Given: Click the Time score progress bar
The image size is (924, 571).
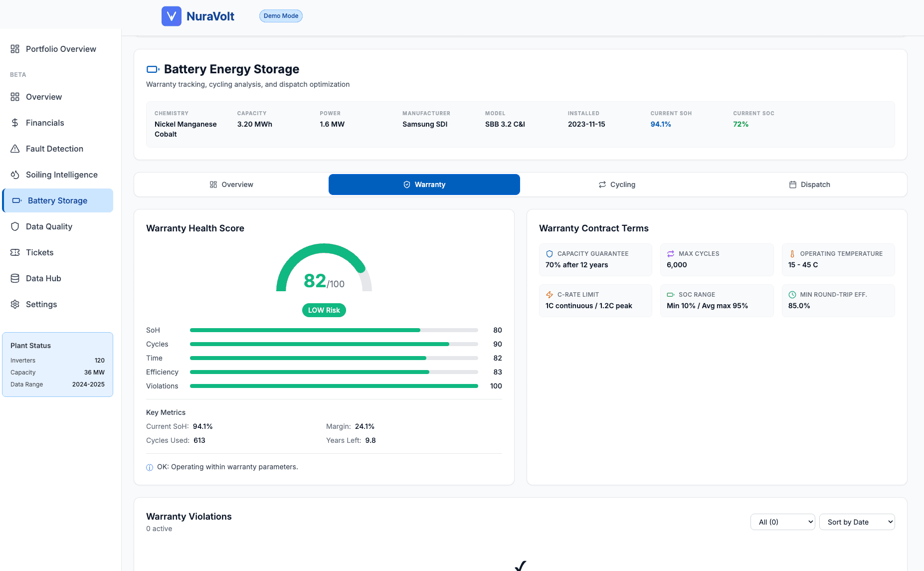Looking at the screenshot, I should [334, 358].
